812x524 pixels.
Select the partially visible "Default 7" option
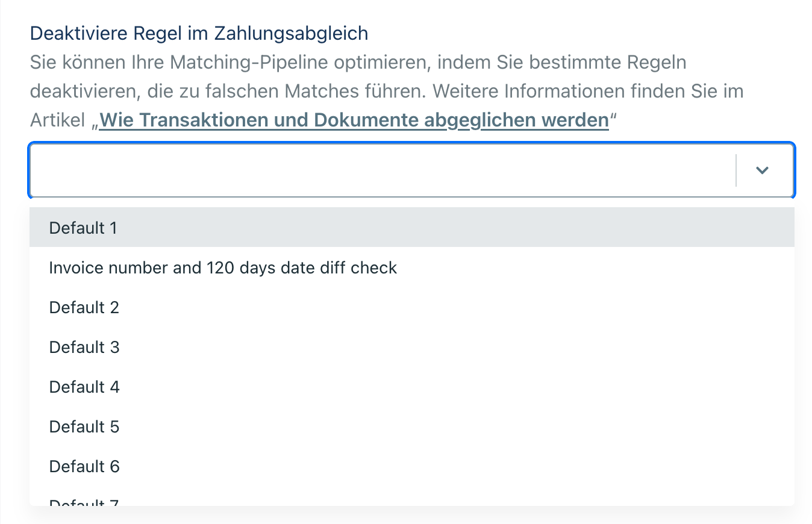pyautogui.click(x=84, y=501)
